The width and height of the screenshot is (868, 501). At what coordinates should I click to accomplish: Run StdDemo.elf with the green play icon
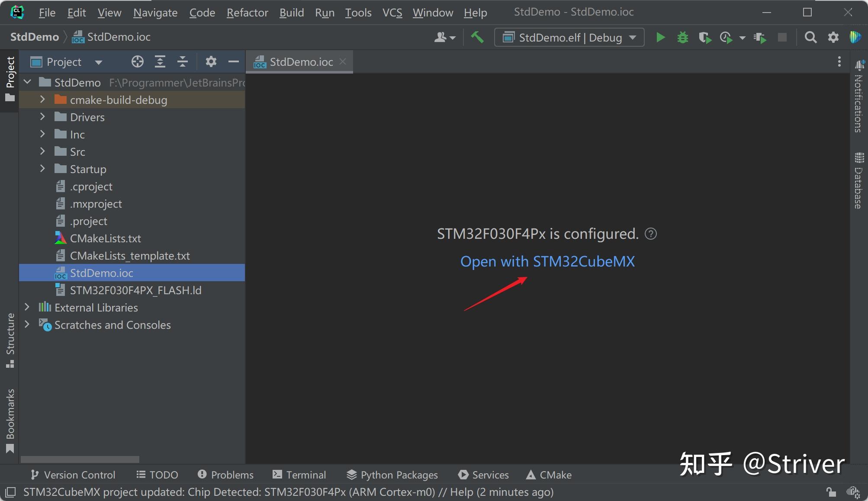coord(660,37)
